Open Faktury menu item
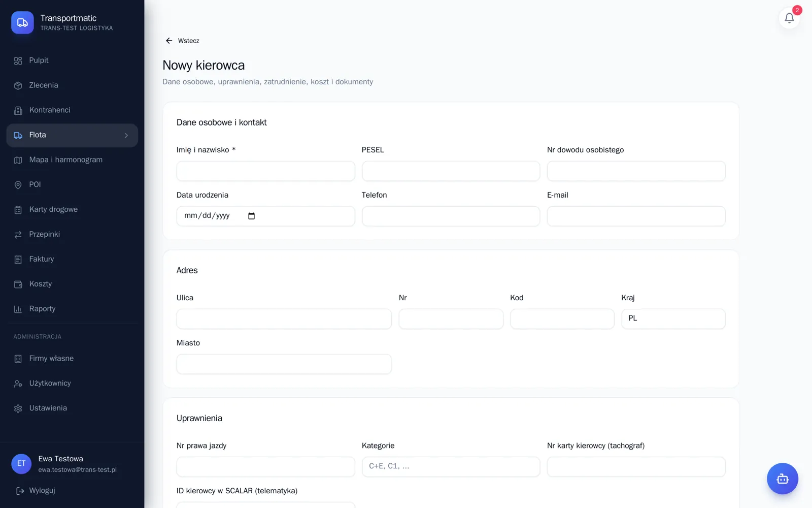 click(72, 259)
